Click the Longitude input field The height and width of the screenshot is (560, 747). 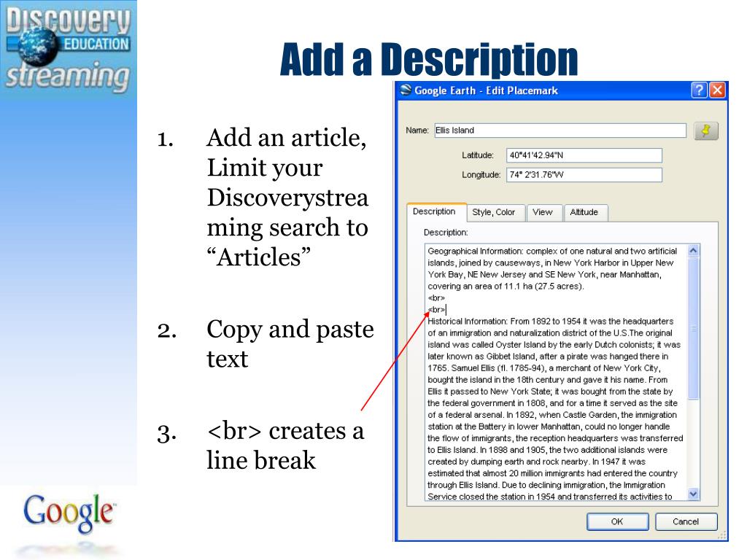point(584,175)
